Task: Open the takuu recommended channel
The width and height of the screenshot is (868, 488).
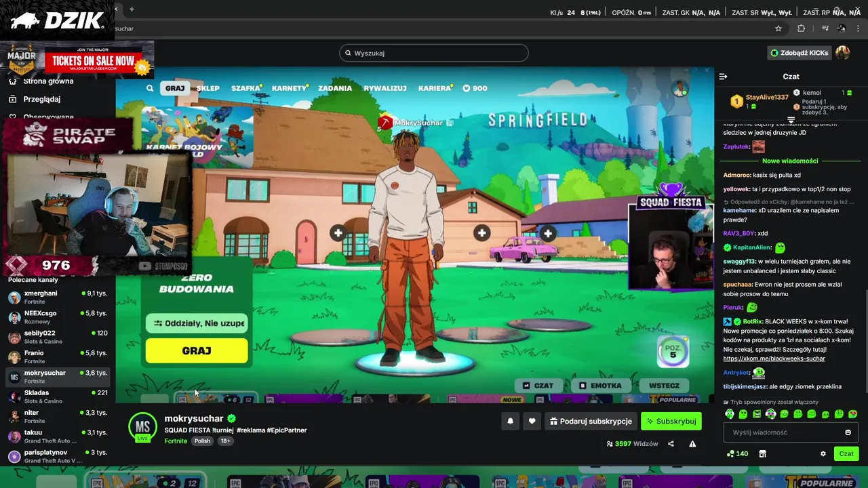Action: click(x=58, y=436)
